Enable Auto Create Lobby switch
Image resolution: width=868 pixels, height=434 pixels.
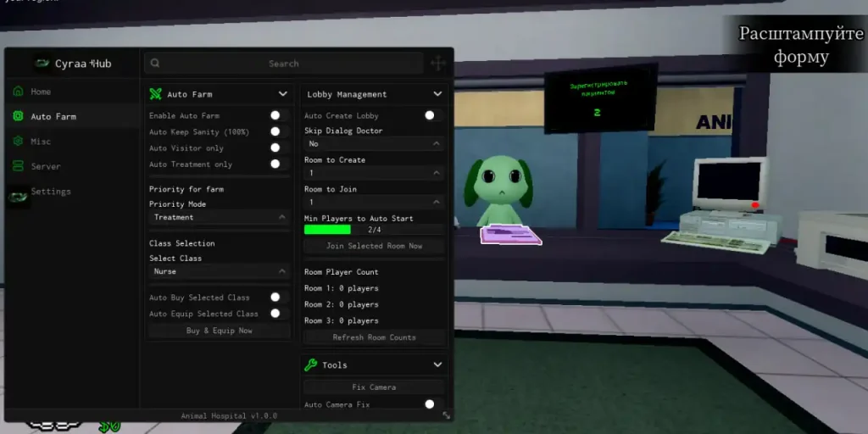click(x=433, y=115)
